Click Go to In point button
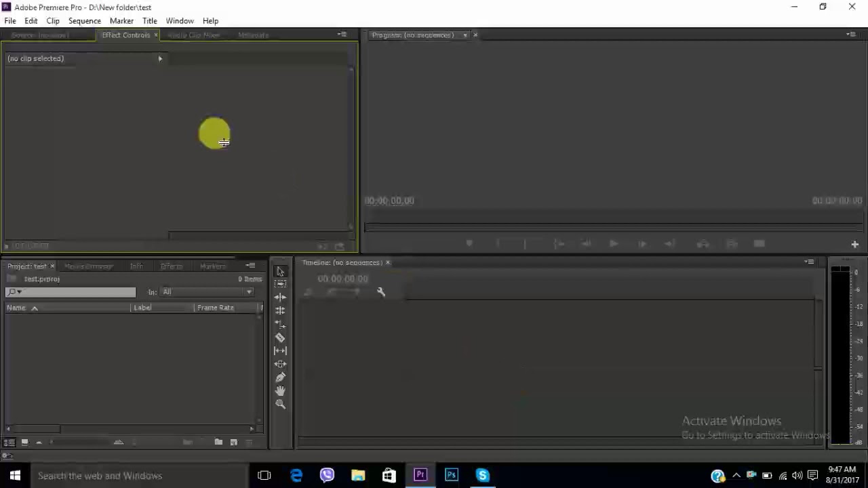The width and height of the screenshot is (868, 488). 559,244
